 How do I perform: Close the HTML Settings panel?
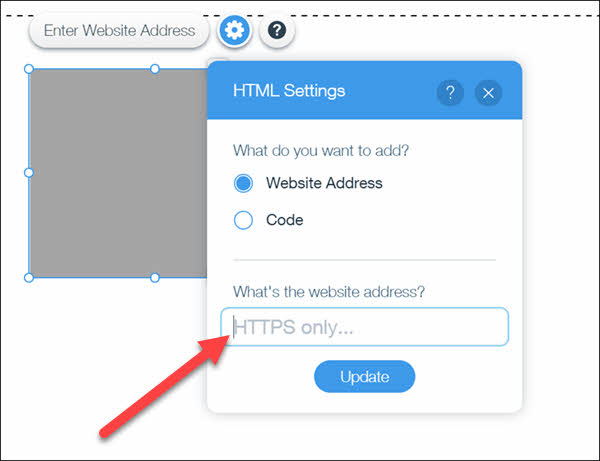pos(488,93)
